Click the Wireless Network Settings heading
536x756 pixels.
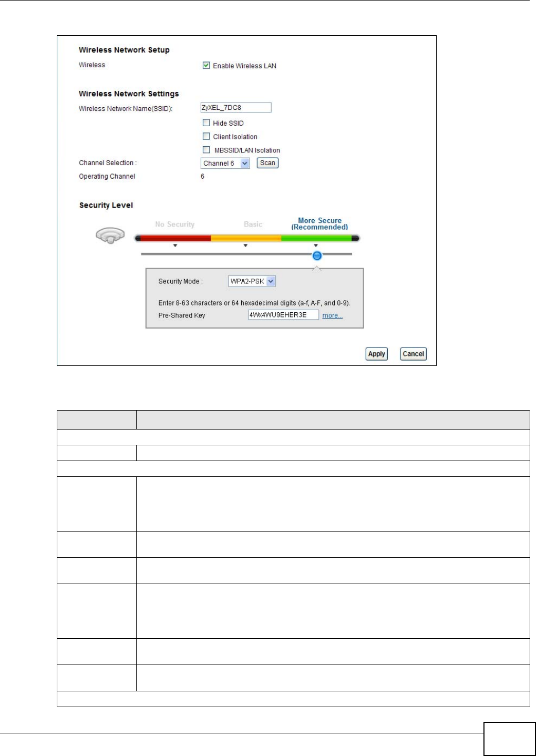click(x=129, y=94)
